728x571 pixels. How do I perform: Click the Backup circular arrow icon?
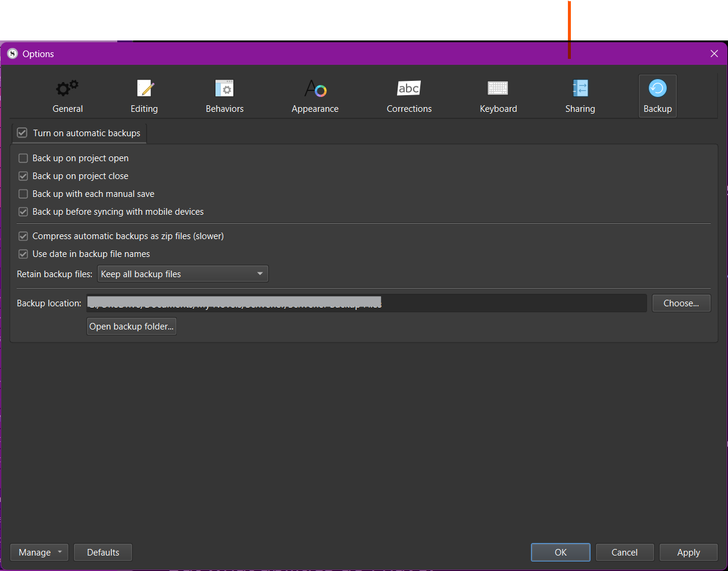pyautogui.click(x=657, y=89)
